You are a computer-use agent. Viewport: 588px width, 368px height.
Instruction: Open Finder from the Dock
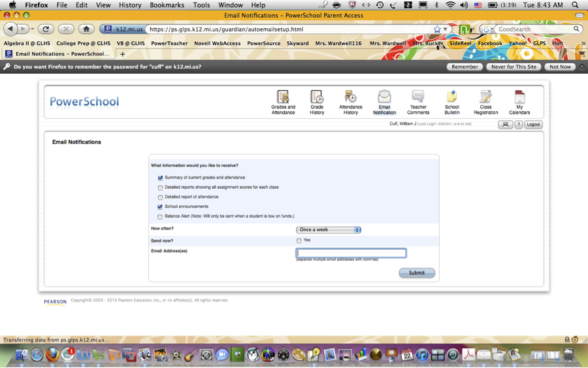click(x=22, y=354)
